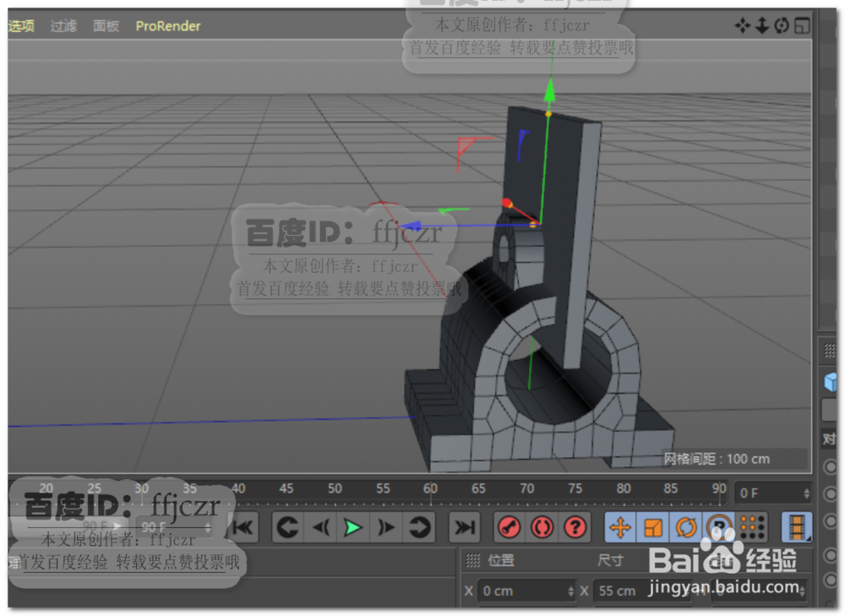This screenshot has height=616, width=845.
Task: Open the 过滤 menu in the viewport
Action: click(x=63, y=26)
